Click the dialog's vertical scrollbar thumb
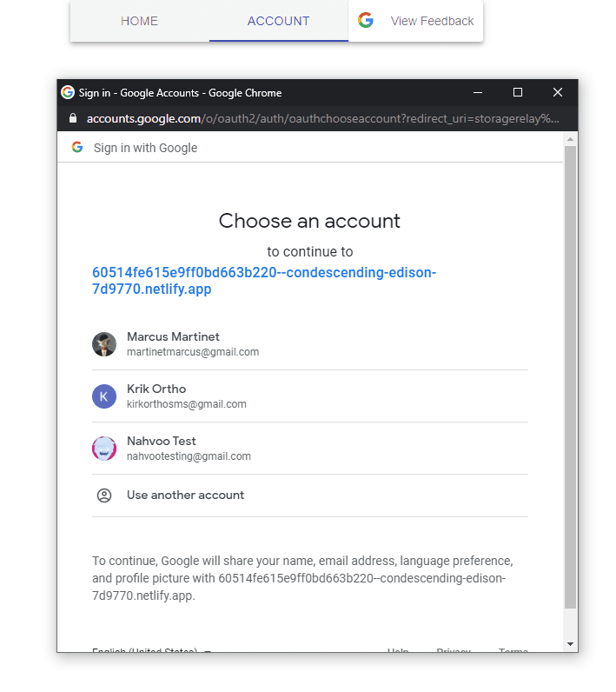616x692 pixels. (570, 374)
